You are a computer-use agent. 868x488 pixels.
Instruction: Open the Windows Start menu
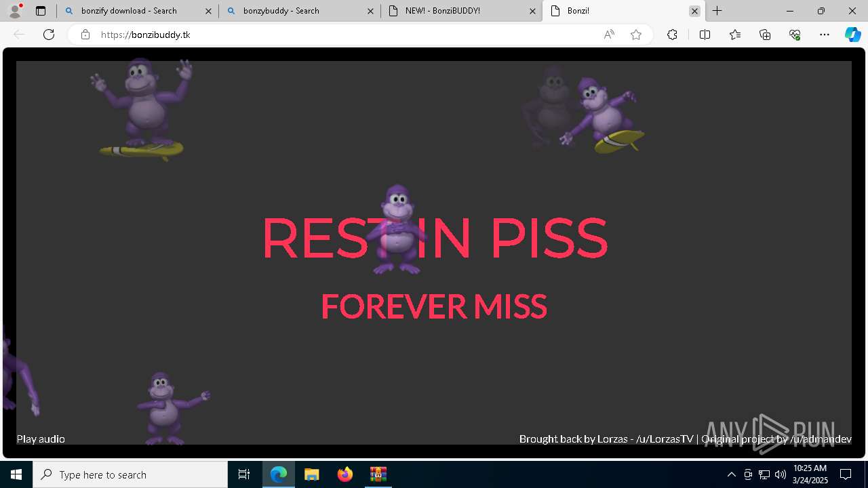(x=16, y=474)
